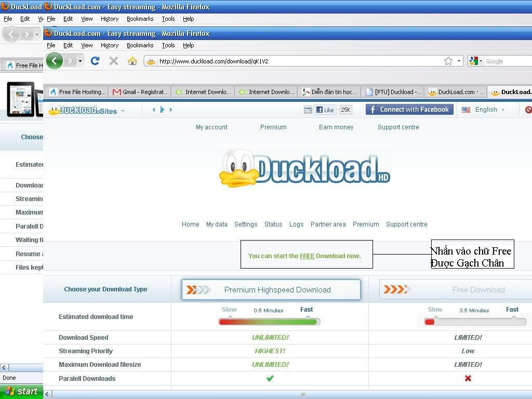Viewport: 532px width, 399px height.
Task: Click the Forward arrow next to green Back button
Action: tap(70, 61)
